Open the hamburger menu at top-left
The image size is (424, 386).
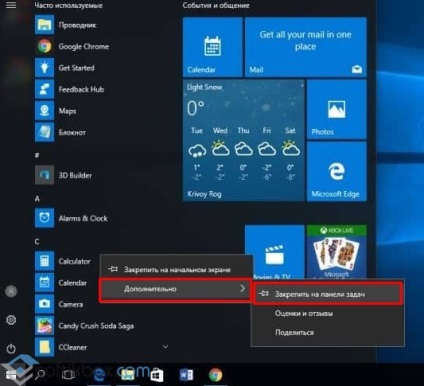(x=11, y=5)
